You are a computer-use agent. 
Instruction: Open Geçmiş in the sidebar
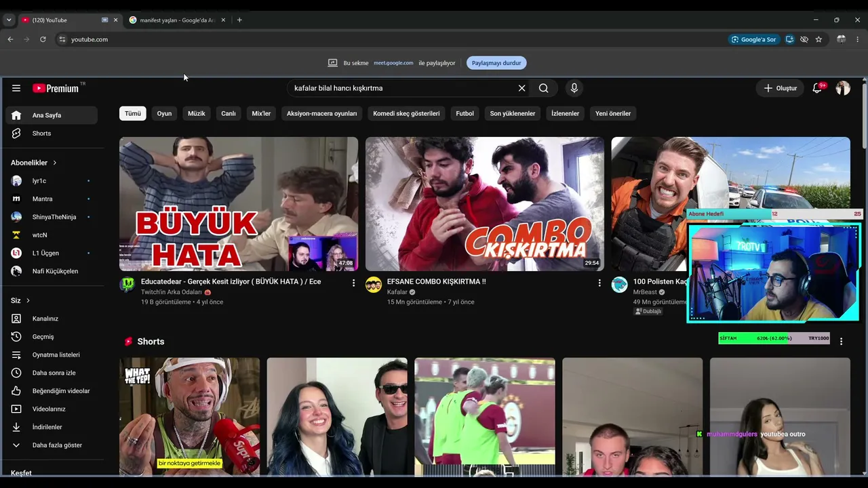[x=52, y=337]
